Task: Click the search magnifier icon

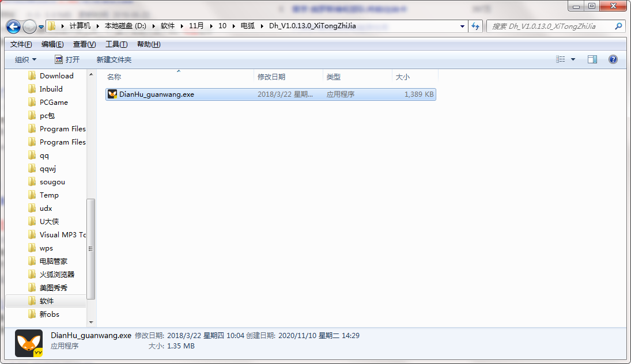Action: tap(618, 26)
